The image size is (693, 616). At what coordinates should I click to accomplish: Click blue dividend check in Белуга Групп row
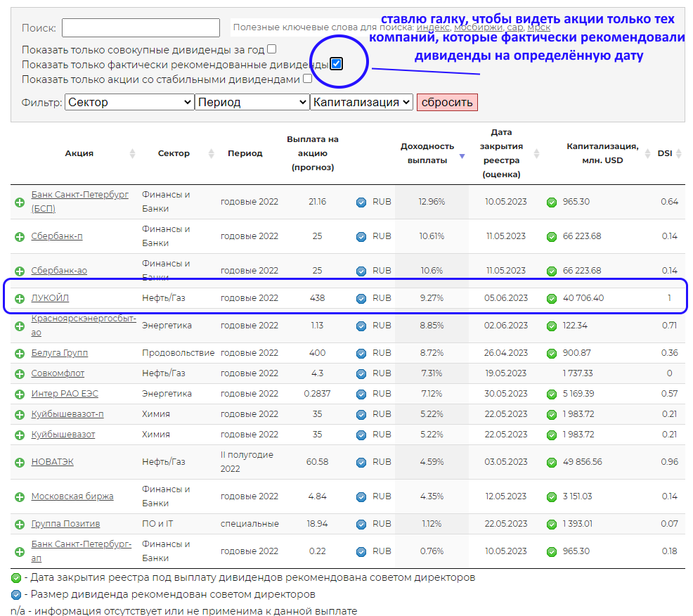(x=361, y=354)
